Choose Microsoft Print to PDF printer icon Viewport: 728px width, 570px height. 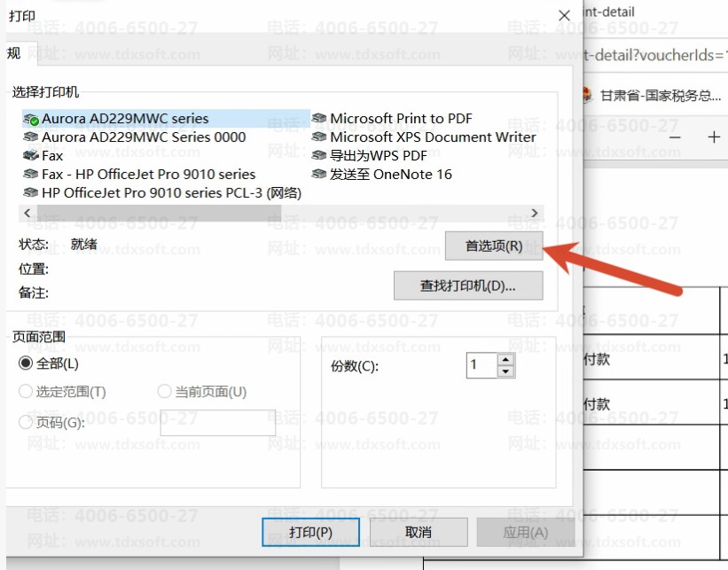319,119
